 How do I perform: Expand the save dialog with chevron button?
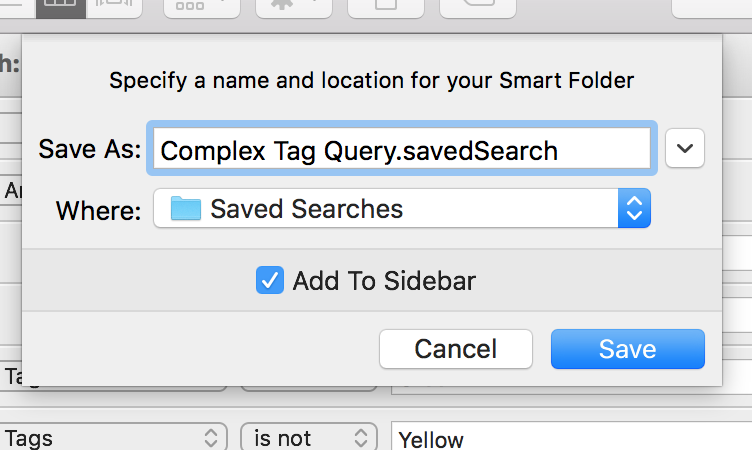point(685,148)
